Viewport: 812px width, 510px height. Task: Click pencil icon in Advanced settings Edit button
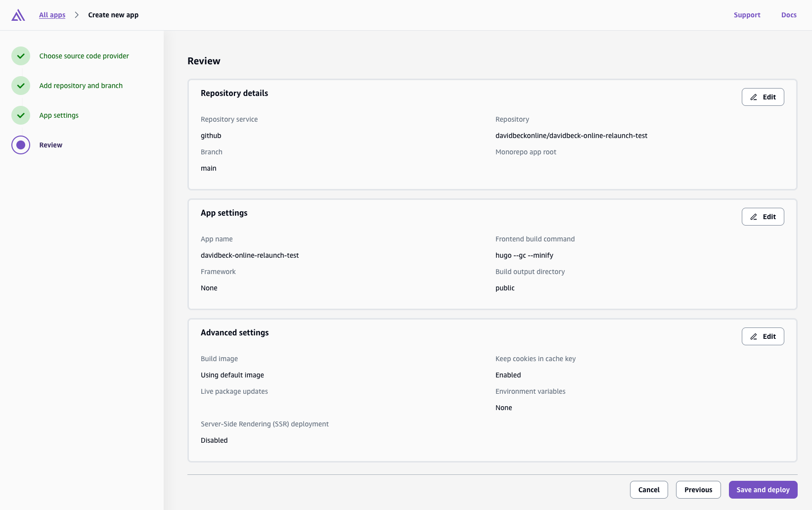[754, 336]
